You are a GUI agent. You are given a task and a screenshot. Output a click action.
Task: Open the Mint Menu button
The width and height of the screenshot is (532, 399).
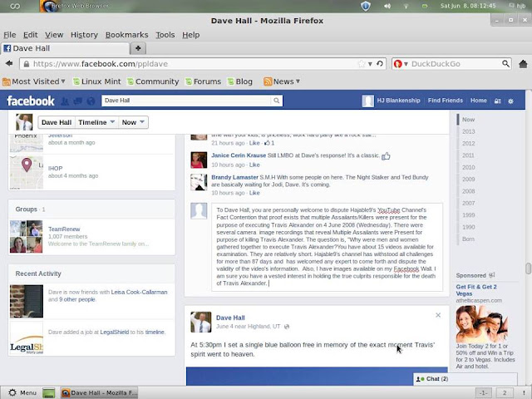tap(22, 393)
